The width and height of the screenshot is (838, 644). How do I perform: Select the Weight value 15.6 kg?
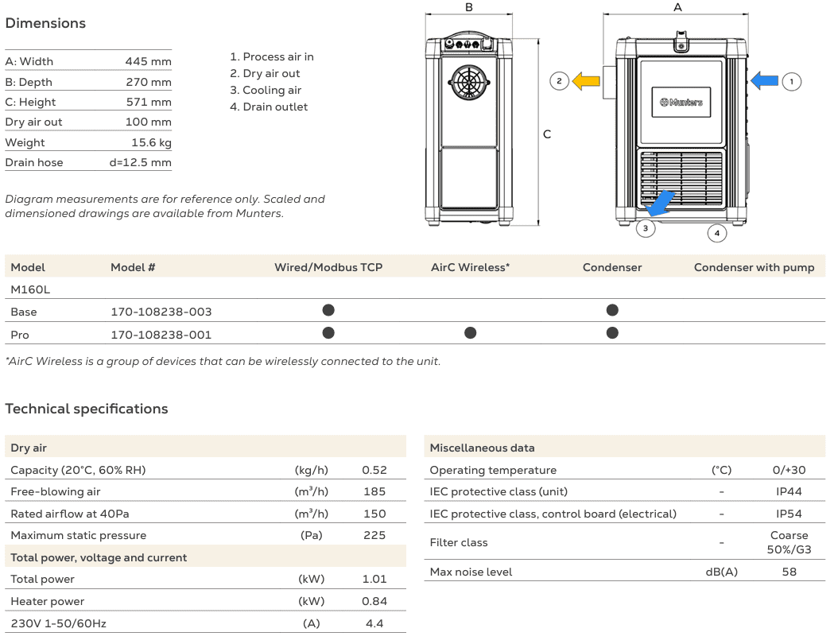click(x=151, y=142)
